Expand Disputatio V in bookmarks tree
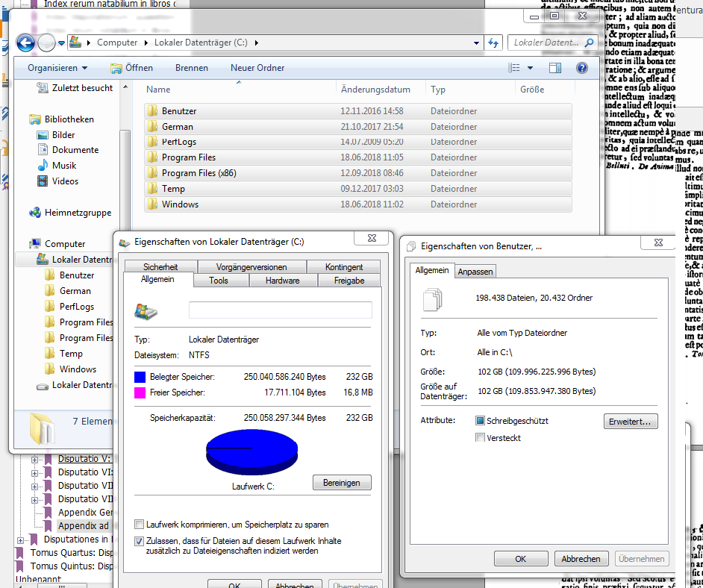 click(34, 460)
